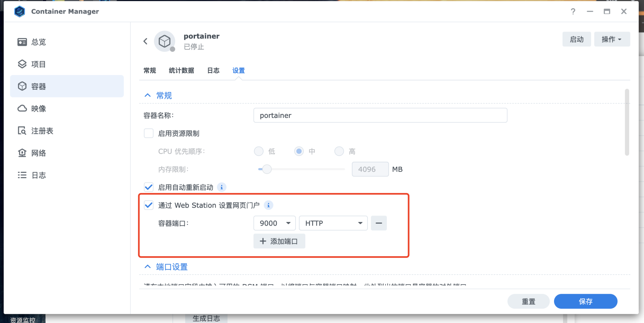Open the 日志 (Logs) sidebar entry

[38, 175]
